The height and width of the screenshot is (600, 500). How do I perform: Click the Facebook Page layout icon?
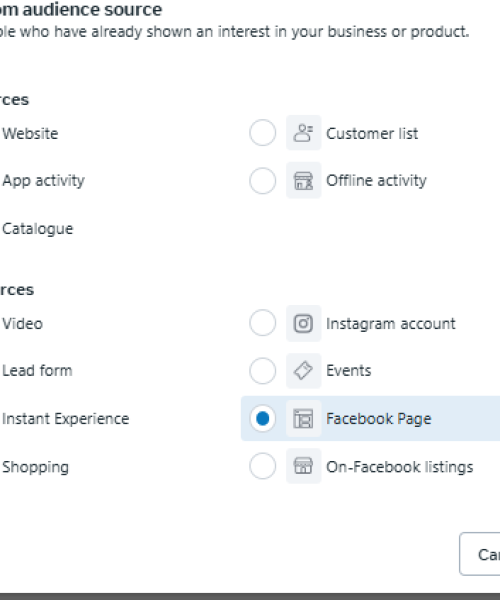coord(304,418)
